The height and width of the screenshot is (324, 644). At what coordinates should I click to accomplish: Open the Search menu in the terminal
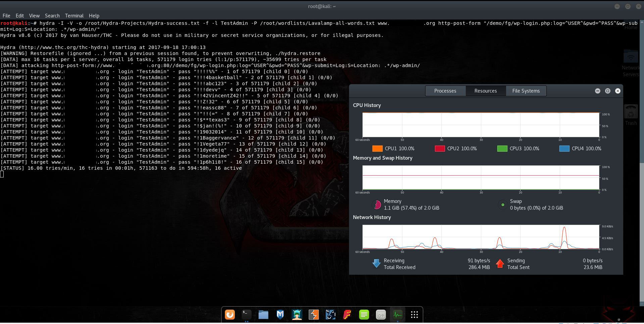(52, 15)
